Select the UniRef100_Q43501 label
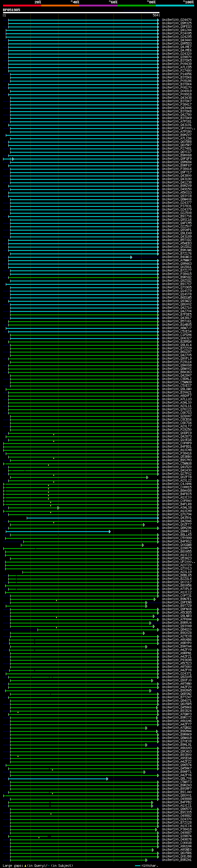This screenshot has width=197, height=868. [177, 518]
